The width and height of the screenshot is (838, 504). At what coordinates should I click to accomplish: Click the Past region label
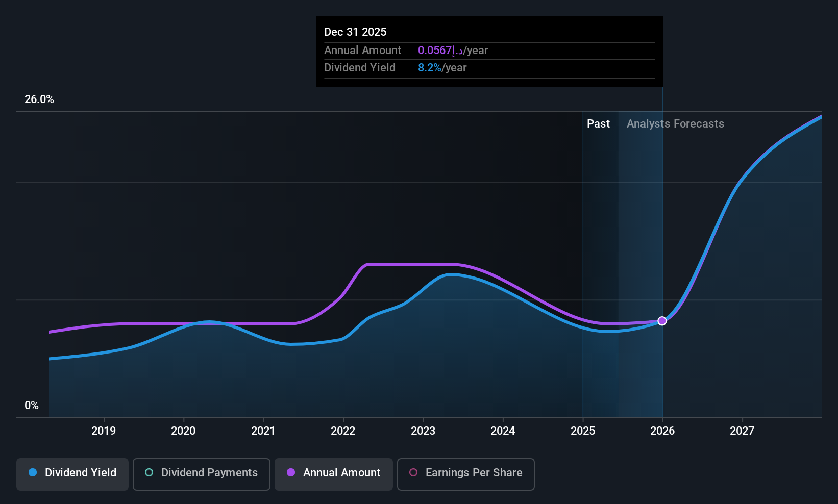coord(598,124)
